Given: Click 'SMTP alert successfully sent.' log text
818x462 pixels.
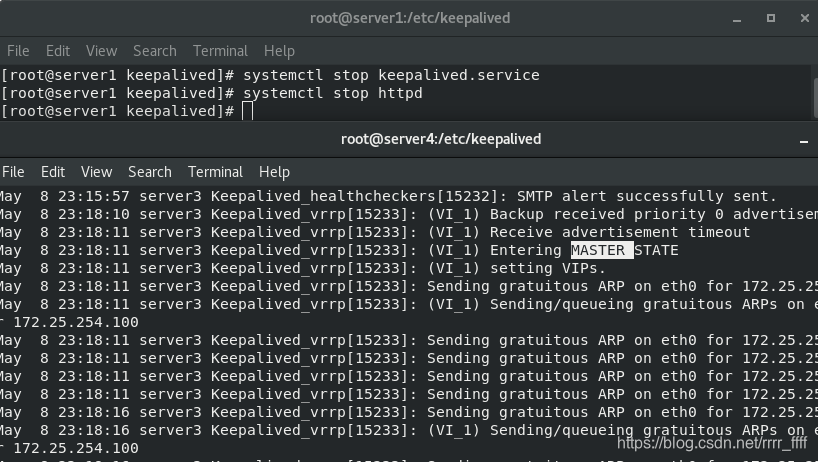Looking at the screenshot, I should (x=647, y=197).
